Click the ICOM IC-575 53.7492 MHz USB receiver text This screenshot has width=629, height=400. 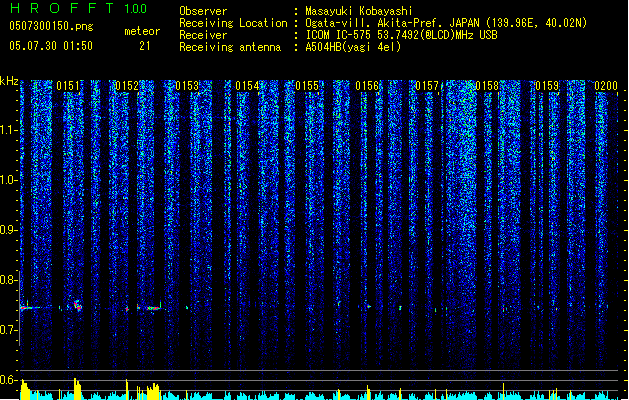(x=401, y=35)
